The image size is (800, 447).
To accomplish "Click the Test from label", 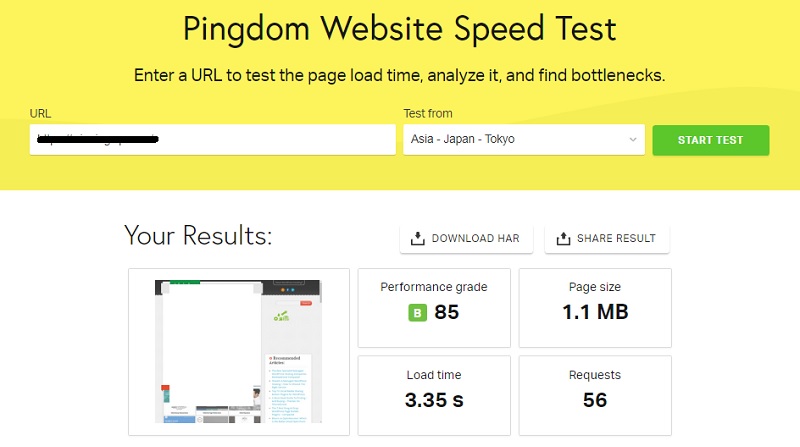I will pos(428,113).
